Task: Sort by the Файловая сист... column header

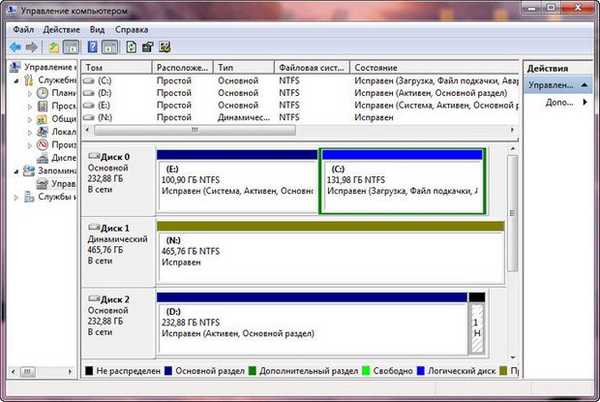Action: [x=312, y=68]
